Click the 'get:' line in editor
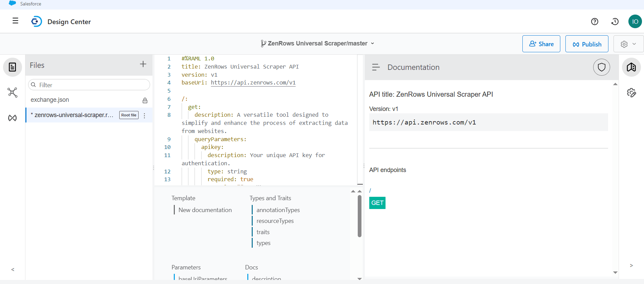The image size is (644, 284). tap(194, 107)
